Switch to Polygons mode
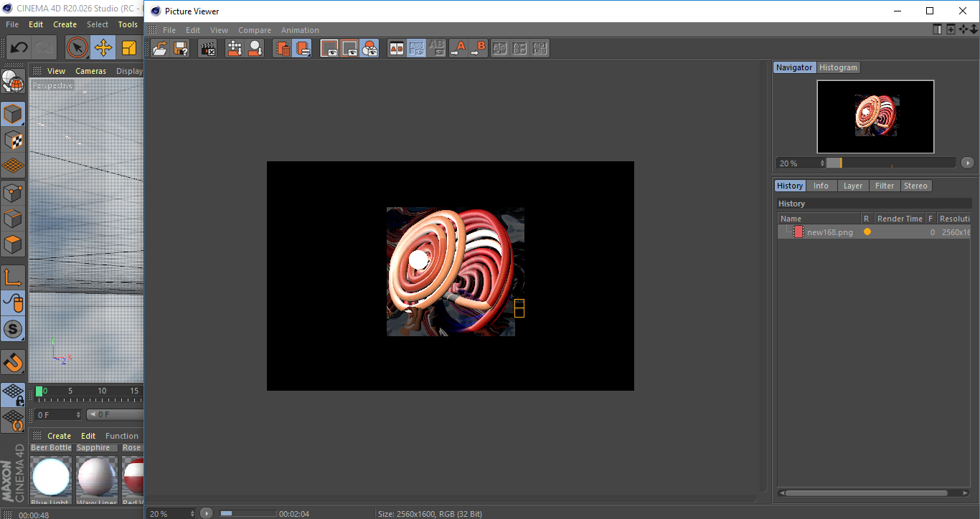The image size is (980, 519). pos(13,244)
